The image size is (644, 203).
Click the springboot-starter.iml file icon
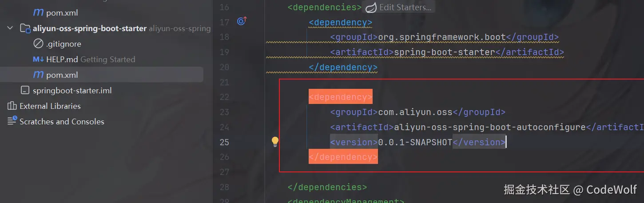pos(25,91)
